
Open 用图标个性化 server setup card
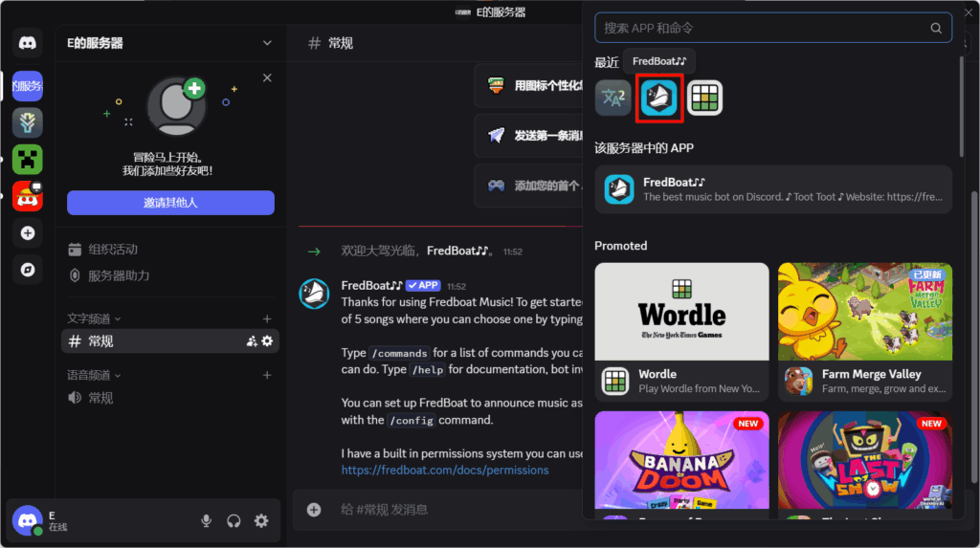pos(528,86)
